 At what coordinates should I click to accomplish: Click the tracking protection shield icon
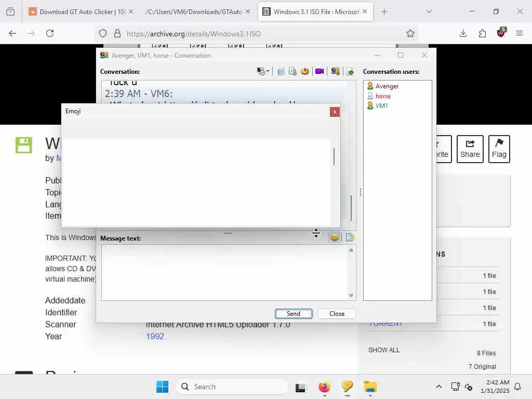tap(103, 33)
